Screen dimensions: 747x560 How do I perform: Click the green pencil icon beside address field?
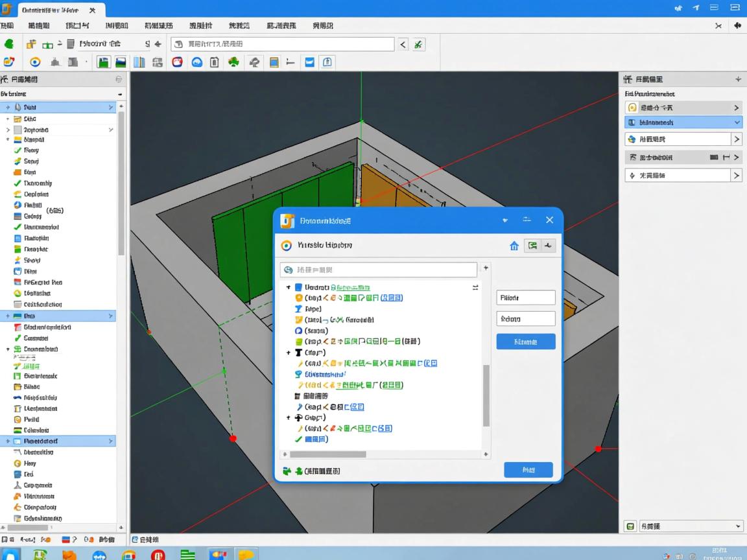point(419,44)
